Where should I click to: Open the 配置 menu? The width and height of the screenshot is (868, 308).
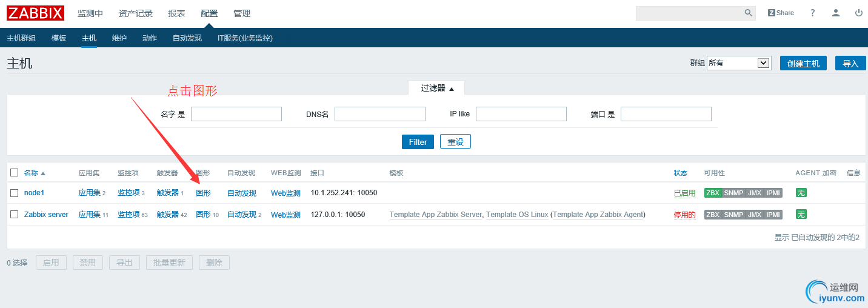click(x=209, y=13)
